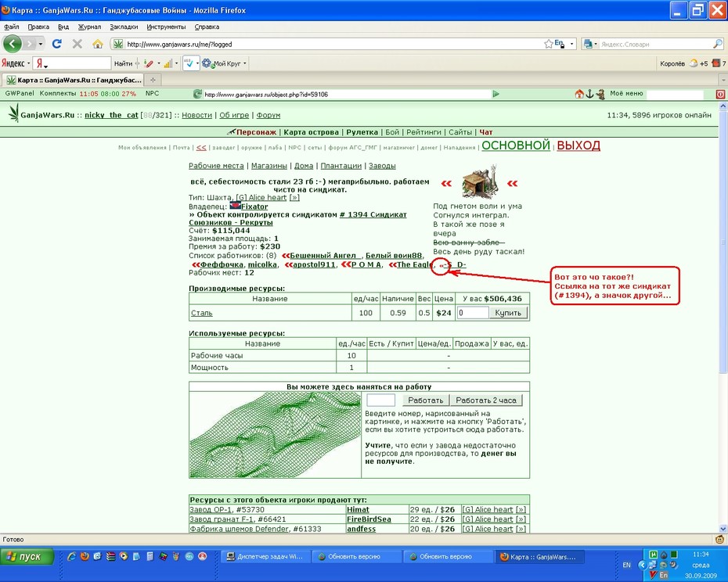Viewport: 728px width, 582px height.
Task: Click the пуск start button
Action: tap(27, 556)
